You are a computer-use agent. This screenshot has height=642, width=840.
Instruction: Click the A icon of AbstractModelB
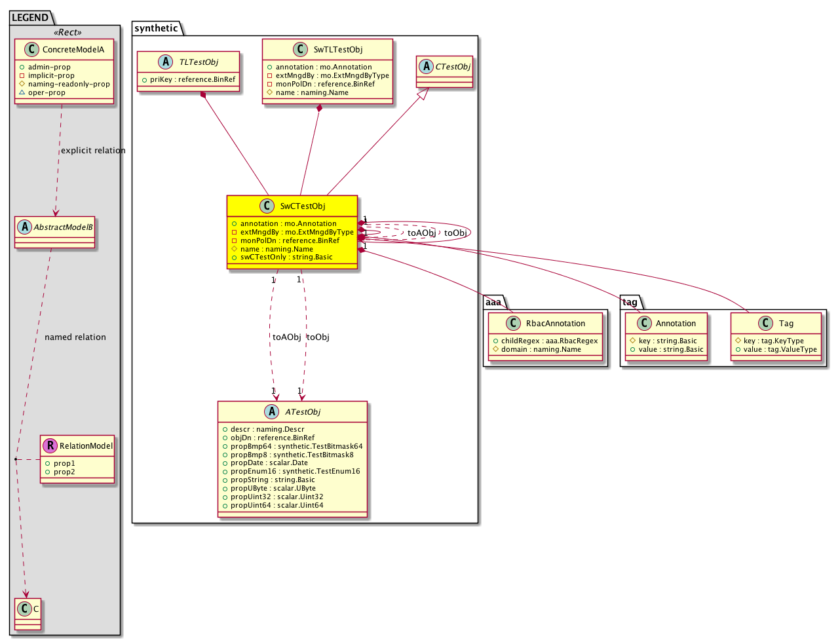click(25, 227)
